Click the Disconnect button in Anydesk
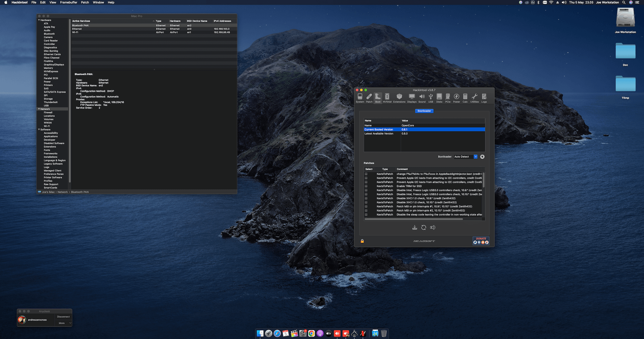Screen dimensions: 644x339 tap(63, 317)
